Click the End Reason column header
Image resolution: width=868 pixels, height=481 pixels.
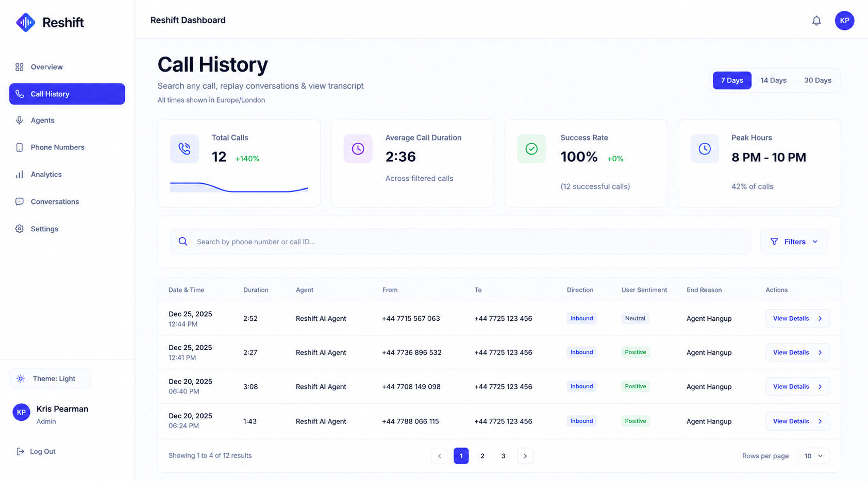(704, 290)
